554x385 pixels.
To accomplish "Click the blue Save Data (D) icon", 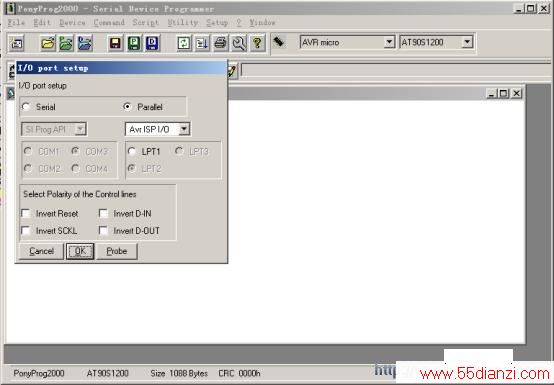I will pos(152,43).
